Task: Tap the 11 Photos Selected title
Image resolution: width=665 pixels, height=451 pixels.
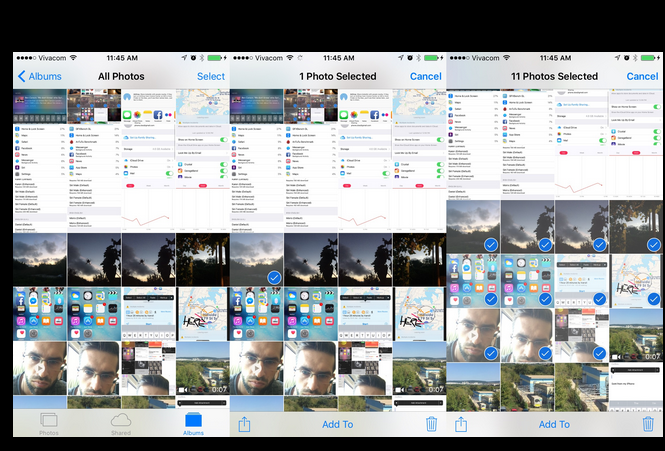Action: click(x=554, y=76)
